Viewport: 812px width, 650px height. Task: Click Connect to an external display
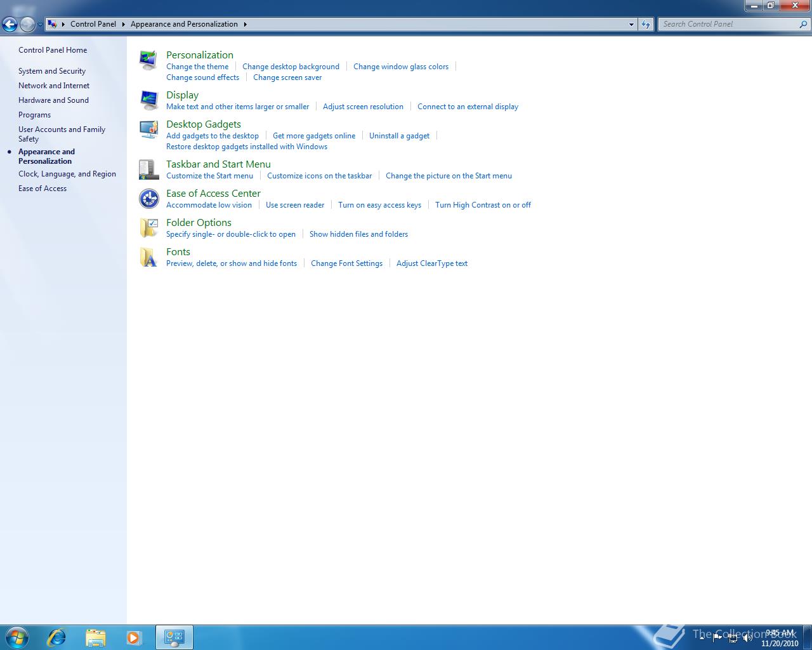point(468,107)
